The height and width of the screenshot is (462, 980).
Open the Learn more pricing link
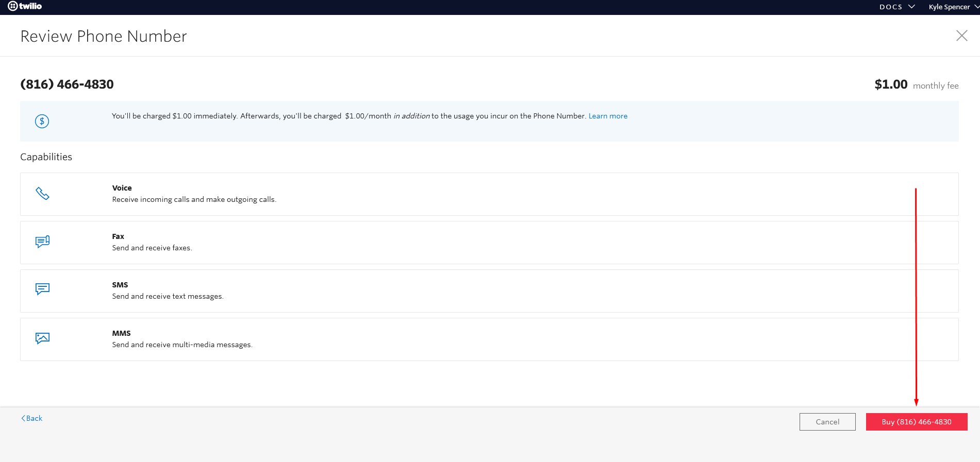click(x=608, y=116)
